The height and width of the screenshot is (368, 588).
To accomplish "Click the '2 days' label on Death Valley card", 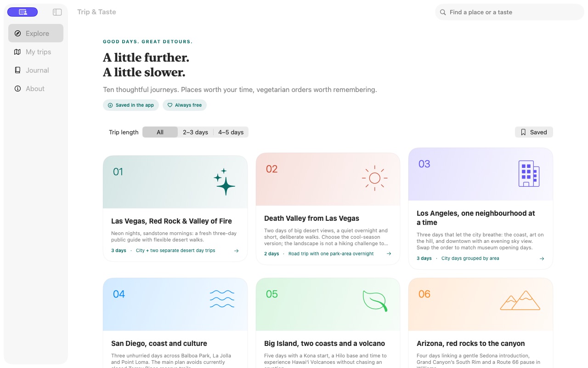I will (271, 254).
